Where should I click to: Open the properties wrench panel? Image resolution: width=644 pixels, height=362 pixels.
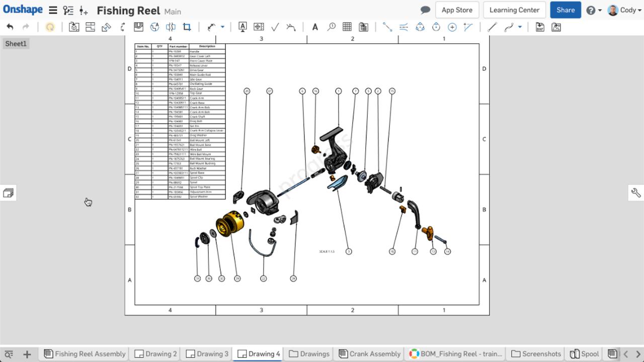point(635,193)
